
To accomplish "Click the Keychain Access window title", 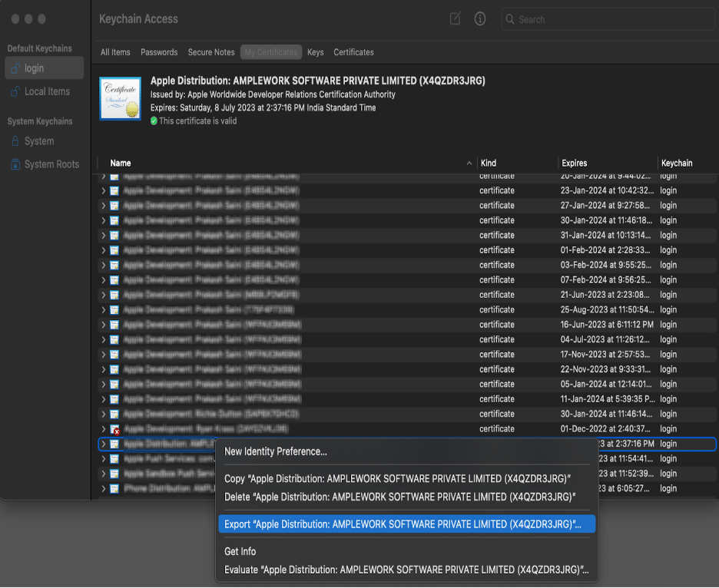I will point(138,18).
